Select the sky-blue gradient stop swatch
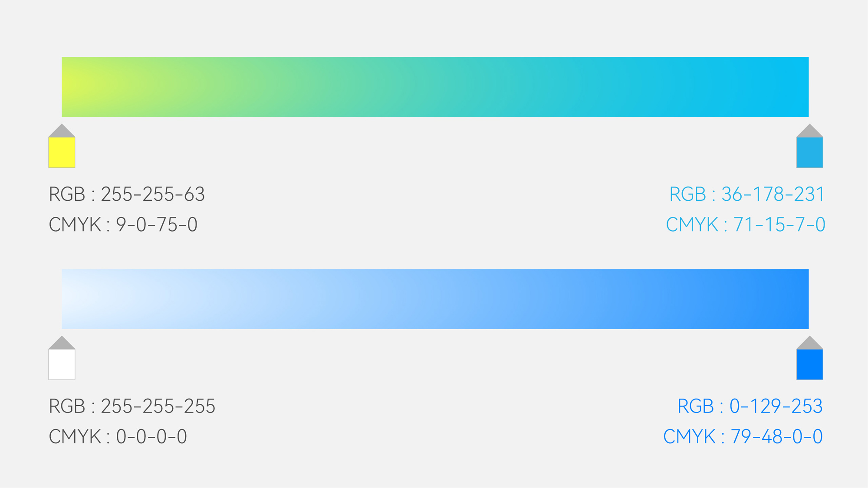868x488 pixels. coord(809,152)
